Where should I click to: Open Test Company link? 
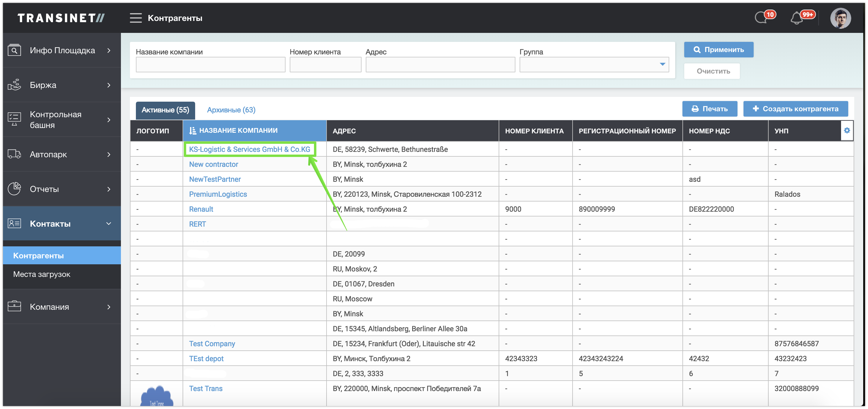click(x=212, y=343)
